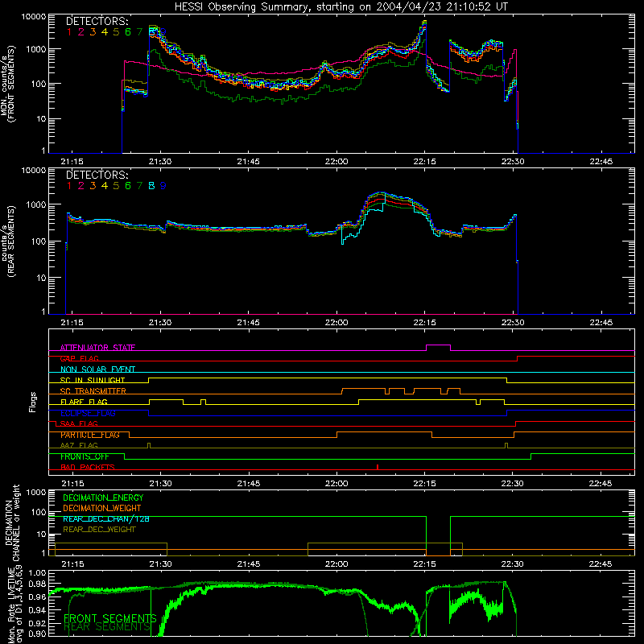The width and height of the screenshot is (644, 644).
Task: Click the front segments plot Y-axis title
Action: tap(8, 84)
